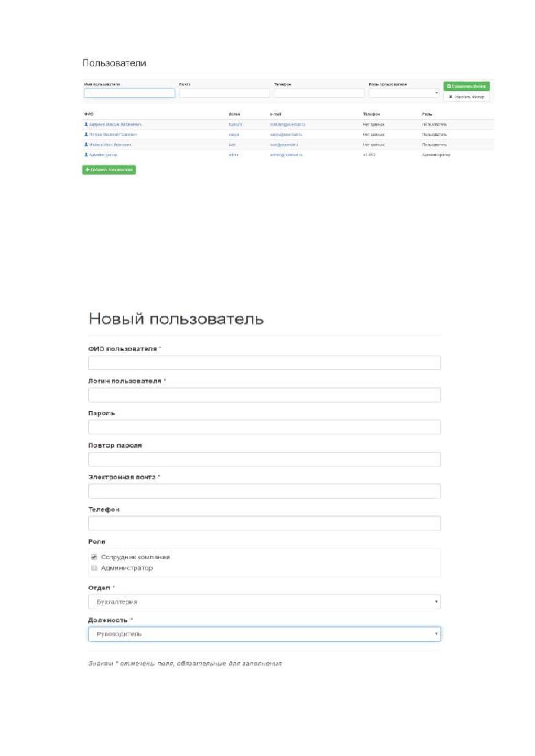Click user icon beside Администратор row
Image resolution: width=535 pixels, height=756 pixels.
click(x=87, y=154)
